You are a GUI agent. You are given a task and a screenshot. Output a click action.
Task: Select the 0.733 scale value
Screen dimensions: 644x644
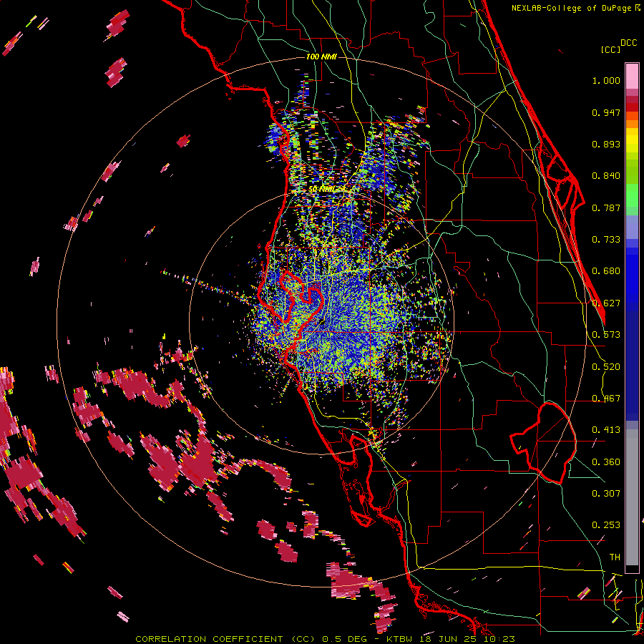pos(606,240)
